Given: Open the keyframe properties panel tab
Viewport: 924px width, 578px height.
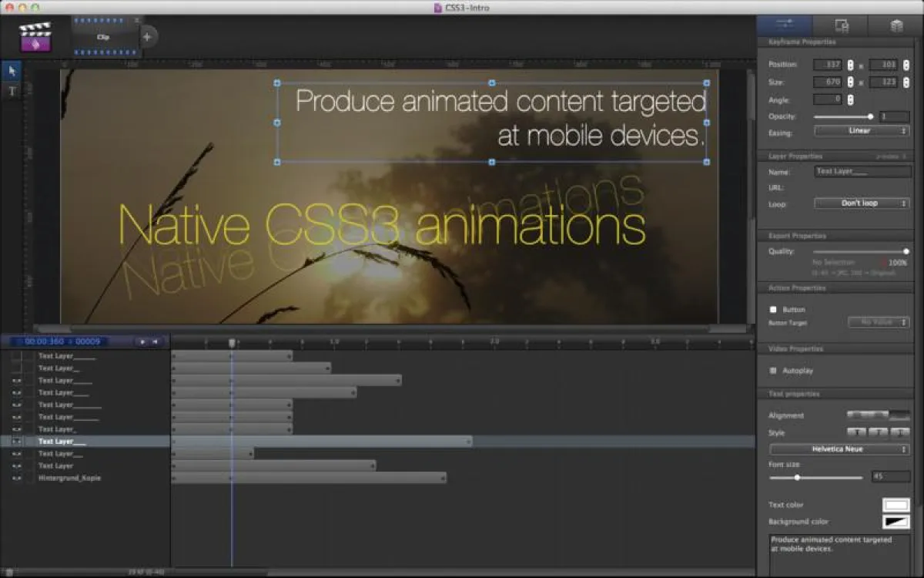Looking at the screenshot, I should point(785,25).
